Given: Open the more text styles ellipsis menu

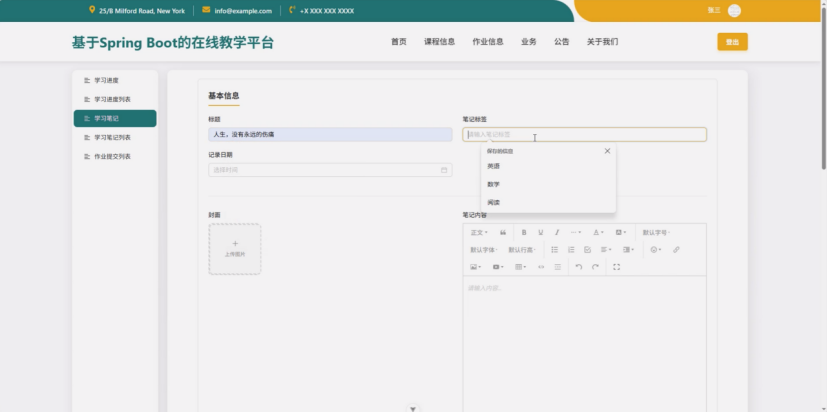Looking at the screenshot, I should (x=575, y=233).
